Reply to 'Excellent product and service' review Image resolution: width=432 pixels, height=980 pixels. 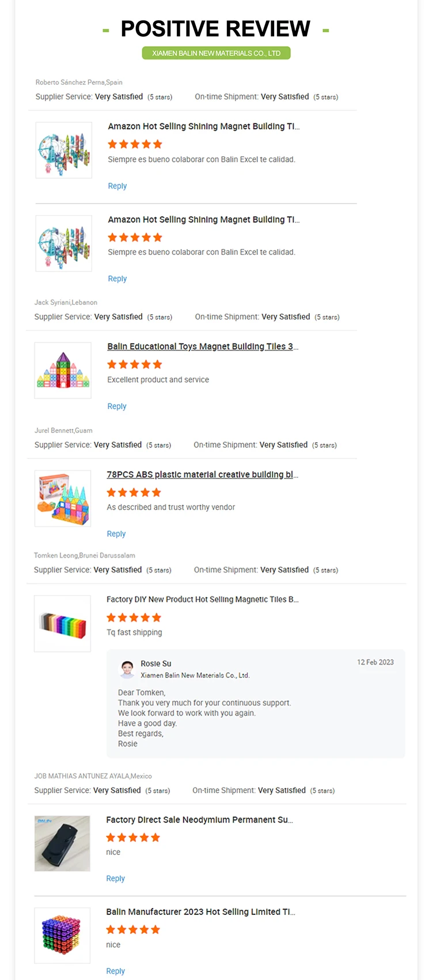(x=117, y=406)
